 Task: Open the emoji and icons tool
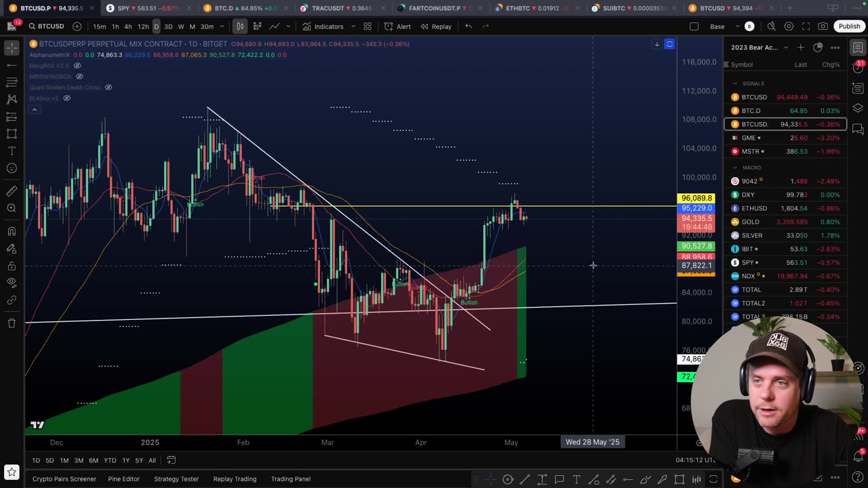pyautogui.click(x=12, y=168)
